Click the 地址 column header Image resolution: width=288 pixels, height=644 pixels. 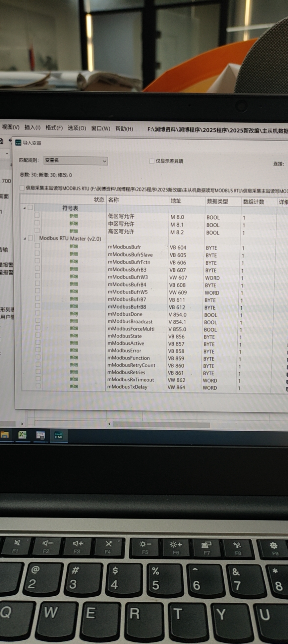click(x=176, y=201)
